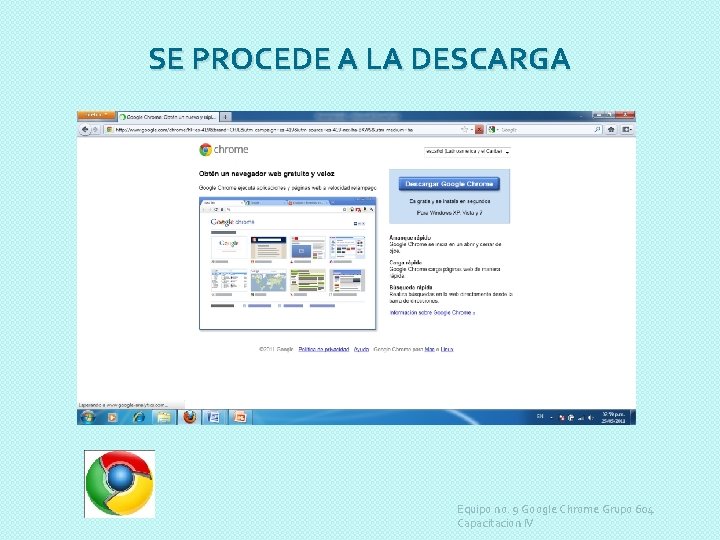Bookmark page with the star icon
The image size is (720, 540).
point(464,130)
